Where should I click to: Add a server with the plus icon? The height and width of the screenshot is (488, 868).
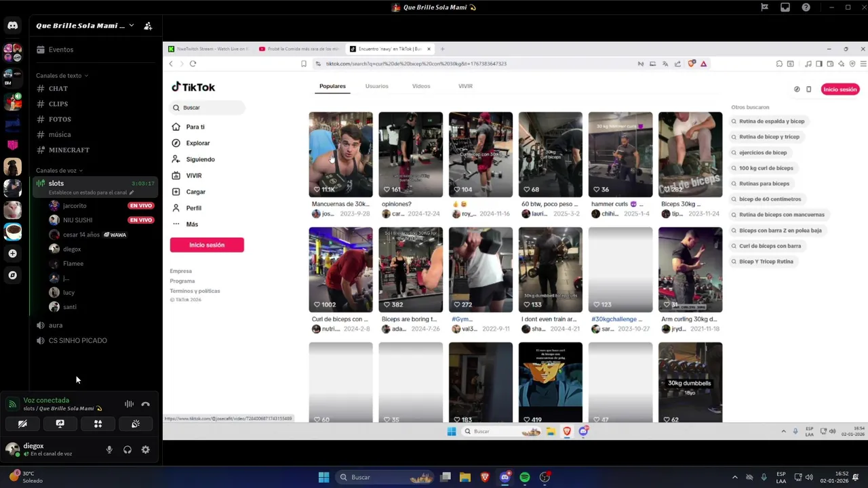[12, 253]
